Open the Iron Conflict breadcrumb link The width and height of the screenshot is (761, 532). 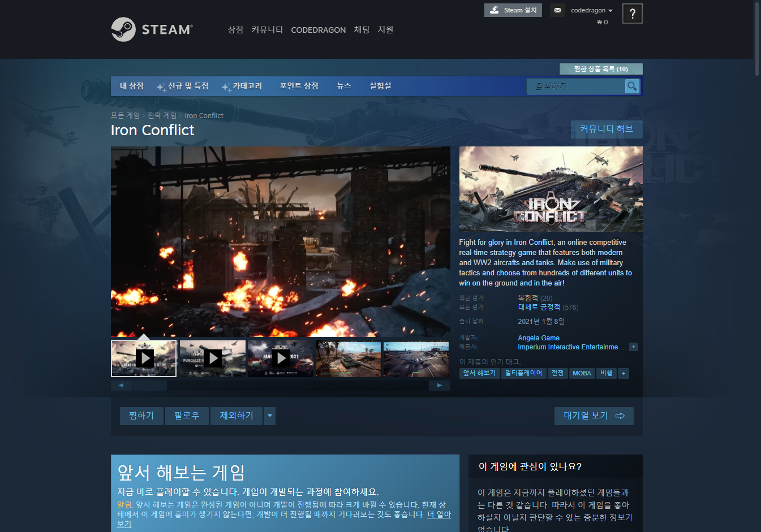click(204, 115)
